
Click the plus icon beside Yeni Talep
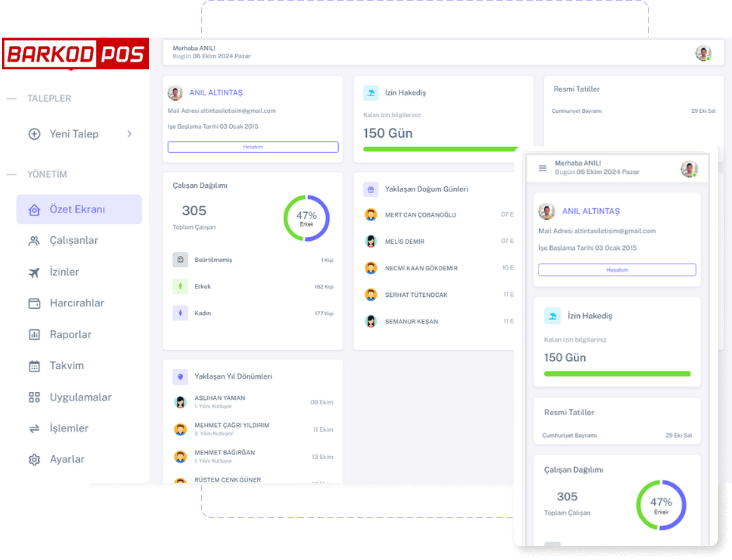click(x=34, y=134)
